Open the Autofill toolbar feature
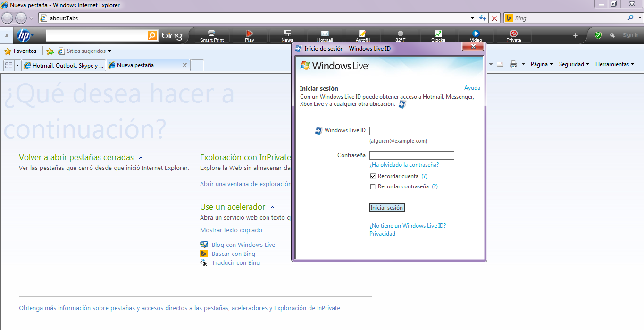 [x=362, y=35]
